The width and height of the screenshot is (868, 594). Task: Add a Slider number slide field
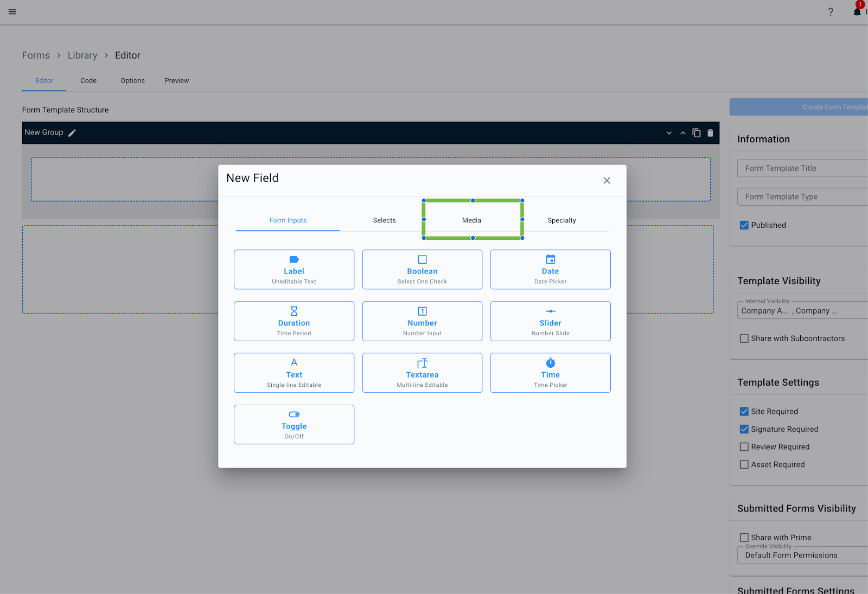click(550, 321)
